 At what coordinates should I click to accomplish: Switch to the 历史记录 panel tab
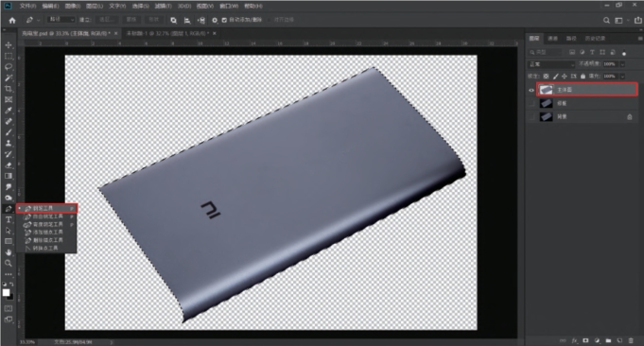595,39
